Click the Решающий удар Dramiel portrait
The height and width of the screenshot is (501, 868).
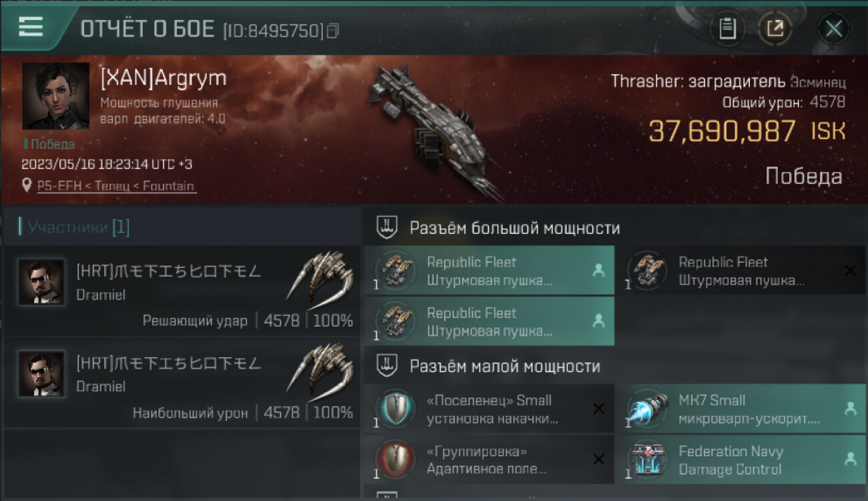(41, 282)
